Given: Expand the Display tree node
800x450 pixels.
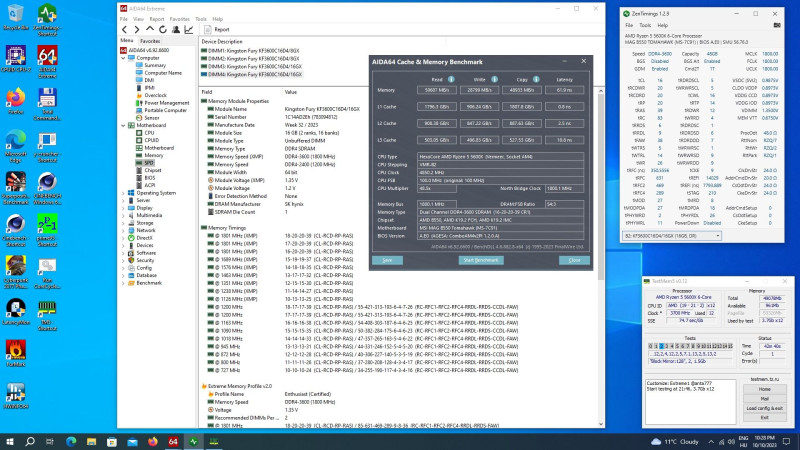Looking at the screenshot, I should (123, 208).
